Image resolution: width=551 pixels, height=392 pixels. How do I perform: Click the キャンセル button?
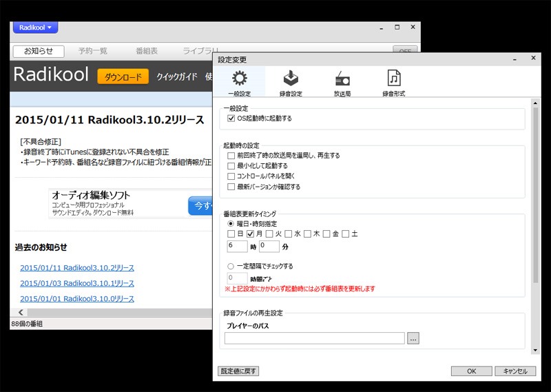point(515,371)
